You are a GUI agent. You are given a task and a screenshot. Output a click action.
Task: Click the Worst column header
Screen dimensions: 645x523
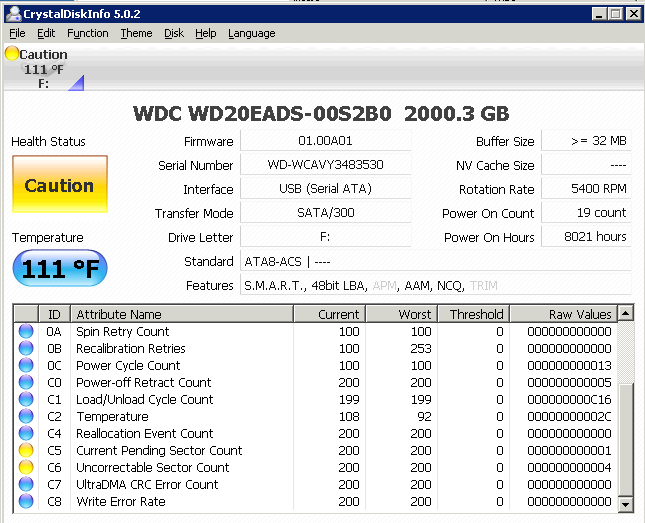pyautogui.click(x=402, y=314)
